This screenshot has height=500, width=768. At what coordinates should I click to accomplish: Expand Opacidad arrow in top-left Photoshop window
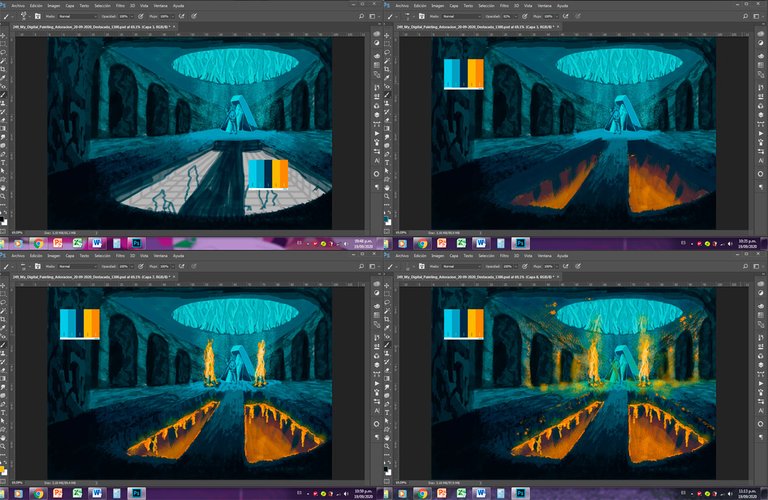click(x=132, y=16)
